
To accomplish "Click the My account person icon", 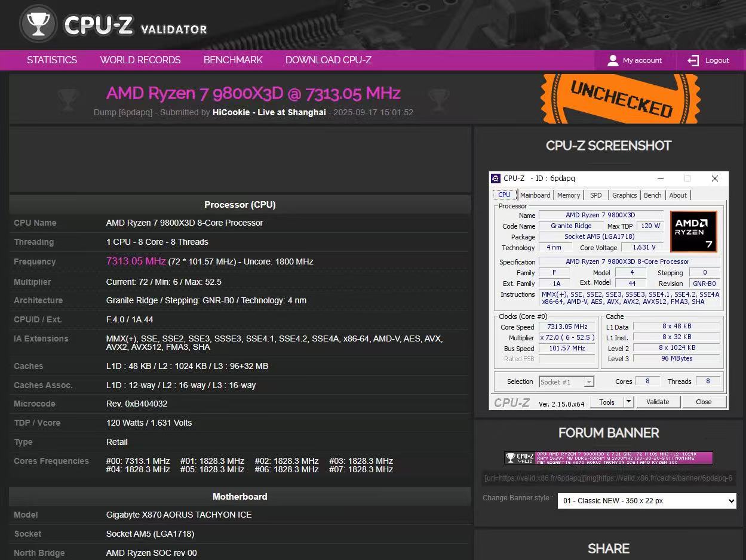I will tap(613, 60).
